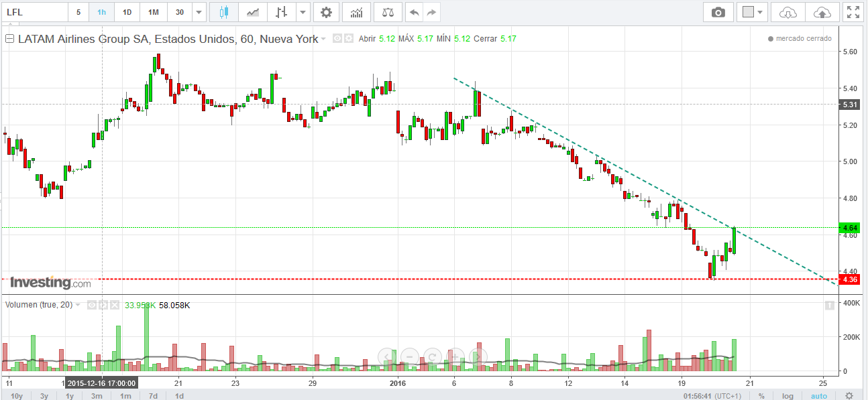
Task: Select the bar chart type icon
Action: [x=282, y=12]
